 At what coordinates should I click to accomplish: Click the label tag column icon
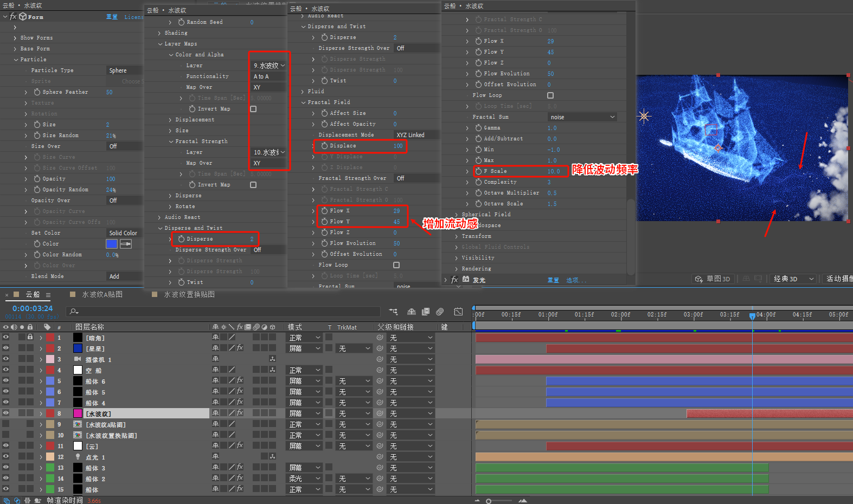[47, 327]
